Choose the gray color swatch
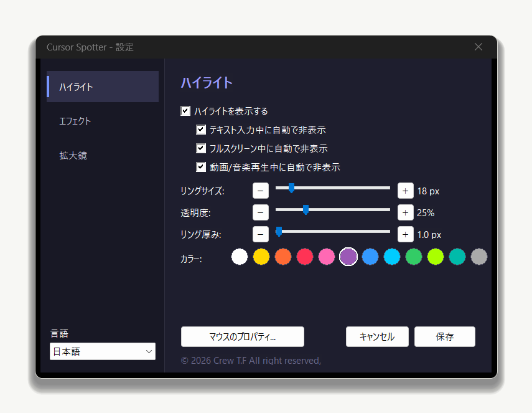This screenshot has width=532, height=413. click(479, 257)
